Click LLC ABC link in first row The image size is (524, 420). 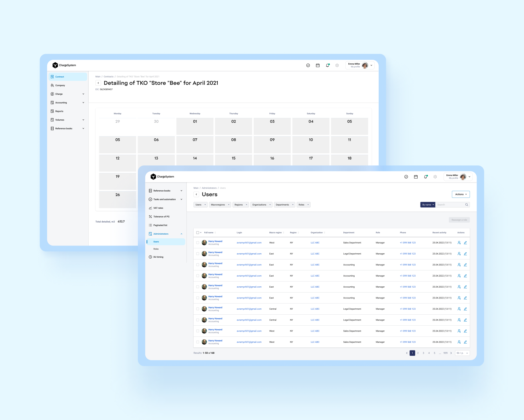(315, 243)
